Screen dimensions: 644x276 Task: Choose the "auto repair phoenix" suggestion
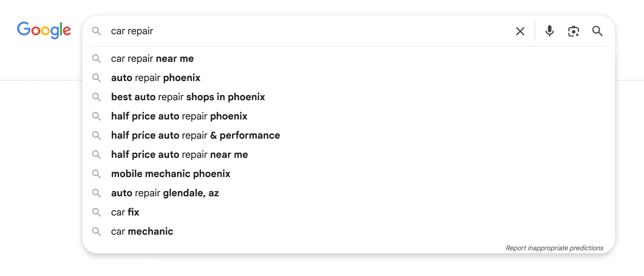coord(156,78)
